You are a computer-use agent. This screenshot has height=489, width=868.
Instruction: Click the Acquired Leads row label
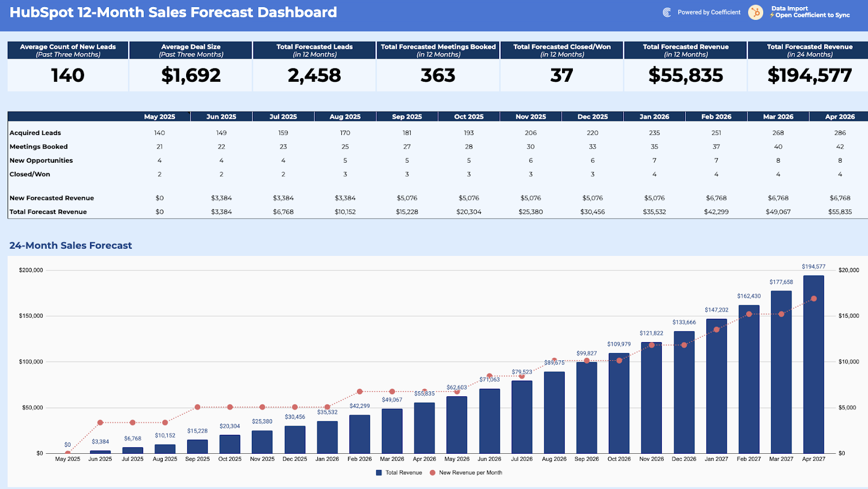pyautogui.click(x=35, y=133)
